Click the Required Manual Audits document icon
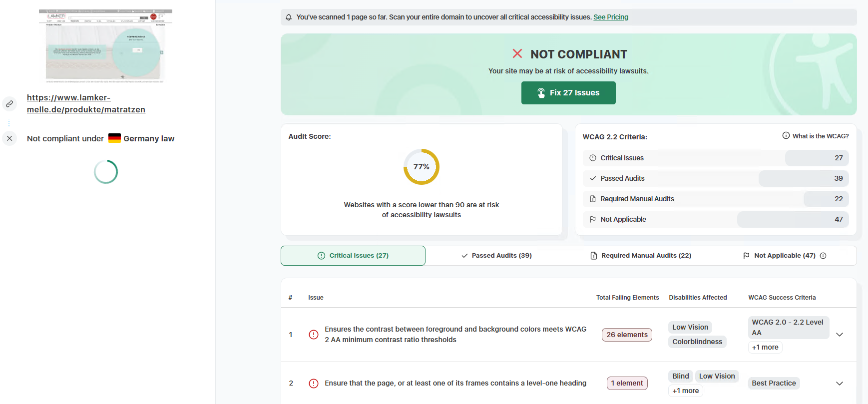 pos(593,199)
